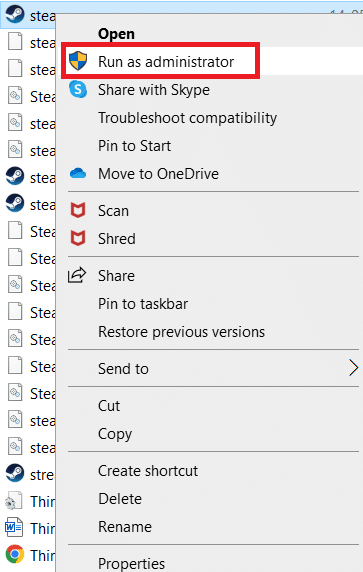Click the Share arrow icon
Viewport: 363px width, 572px height.
(x=77, y=275)
